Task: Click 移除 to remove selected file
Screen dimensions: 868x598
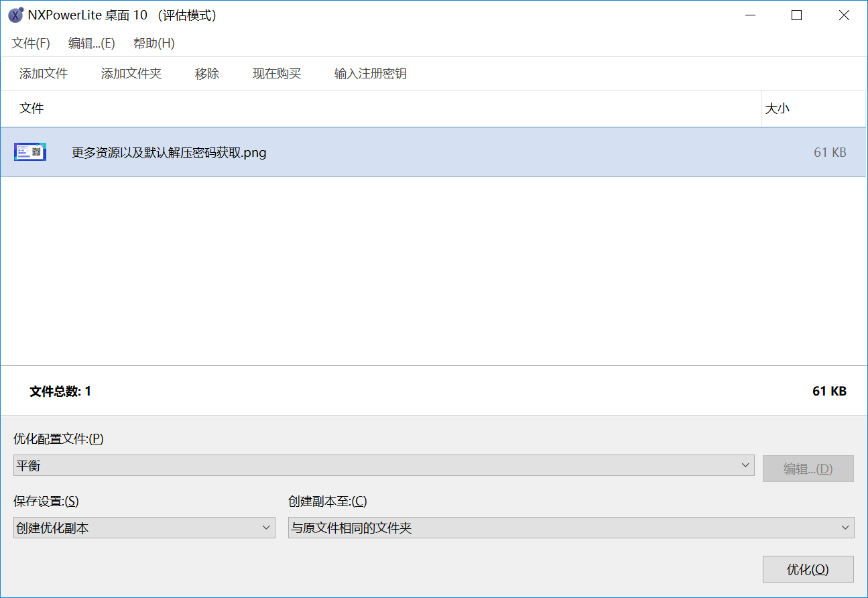Action: [207, 74]
